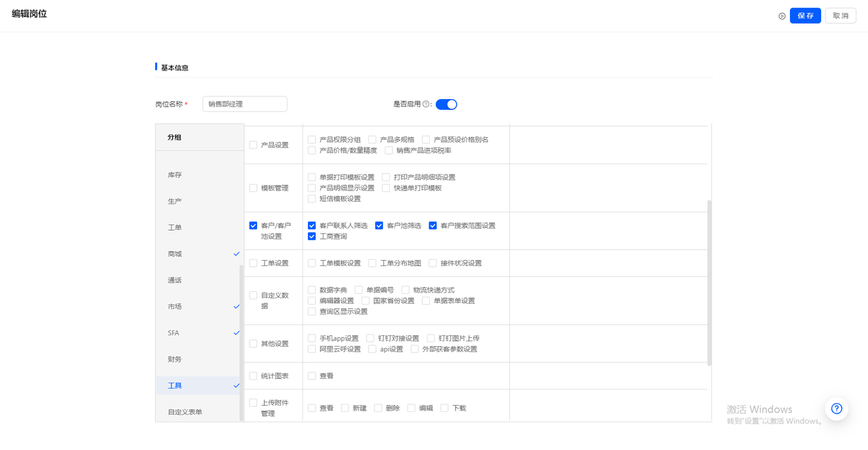Check 工单模板设置 option
Viewport: 868px width, 450px height.
(312, 263)
